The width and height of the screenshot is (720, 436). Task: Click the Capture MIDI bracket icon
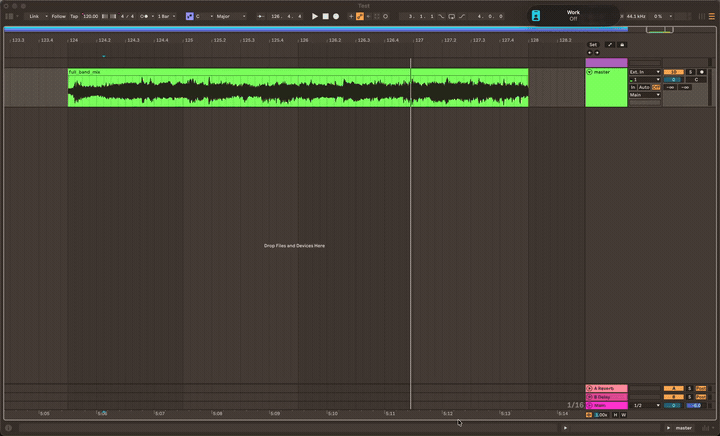coord(377,16)
